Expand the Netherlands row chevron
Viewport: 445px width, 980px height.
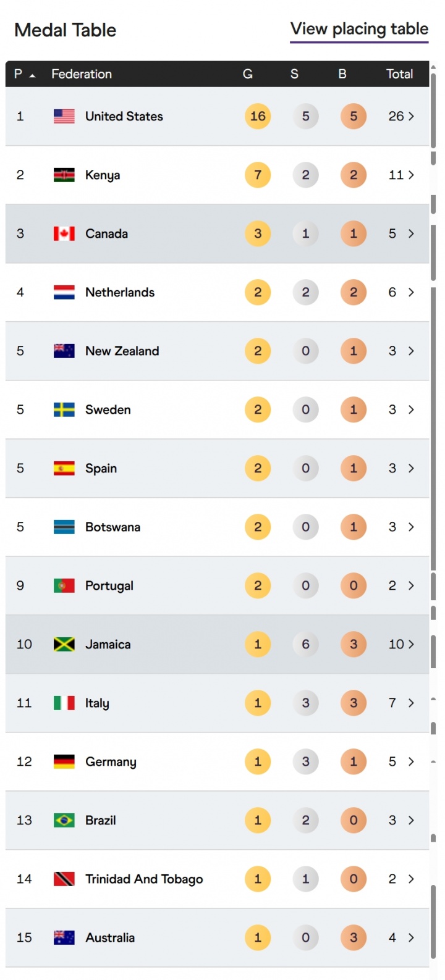tap(412, 292)
